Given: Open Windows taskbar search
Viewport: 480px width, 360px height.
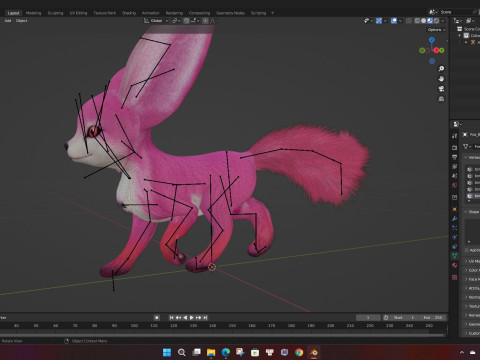Looking at the screenshot, I should (x=182, y=352).
